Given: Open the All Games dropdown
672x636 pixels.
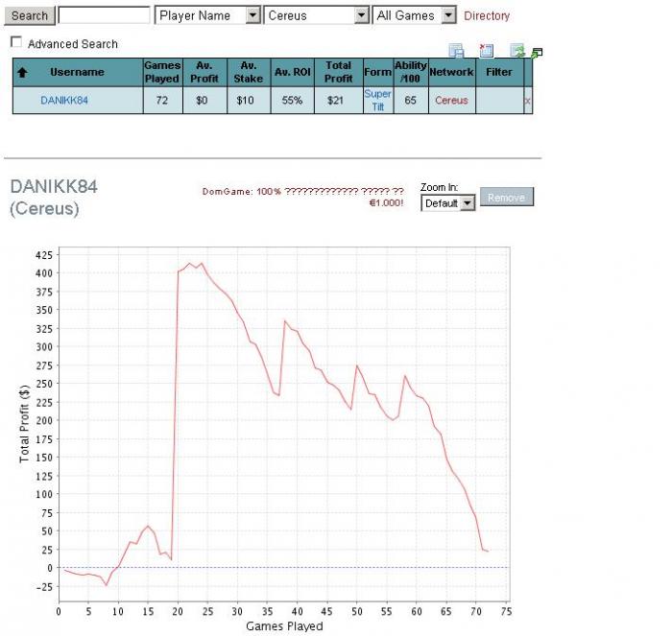Looking at the screenshot, I should (x=415, y=15).
